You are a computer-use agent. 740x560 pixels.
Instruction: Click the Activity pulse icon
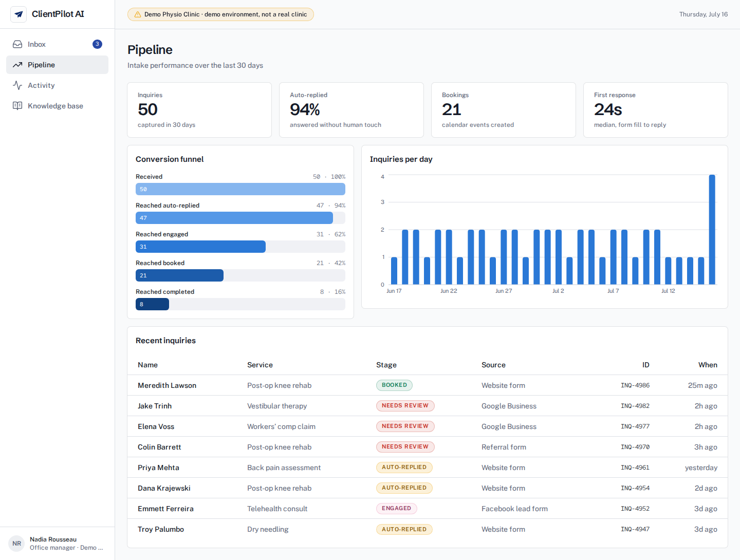coord(17,85)
